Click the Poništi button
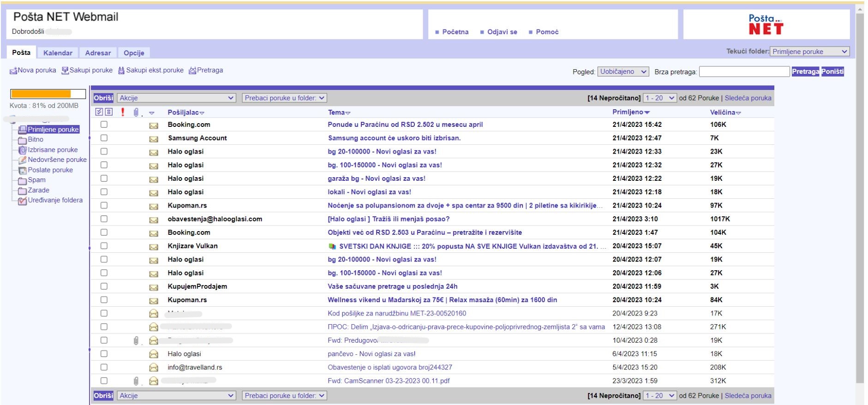Screen dimensions: 868x405 pos(832,71)
